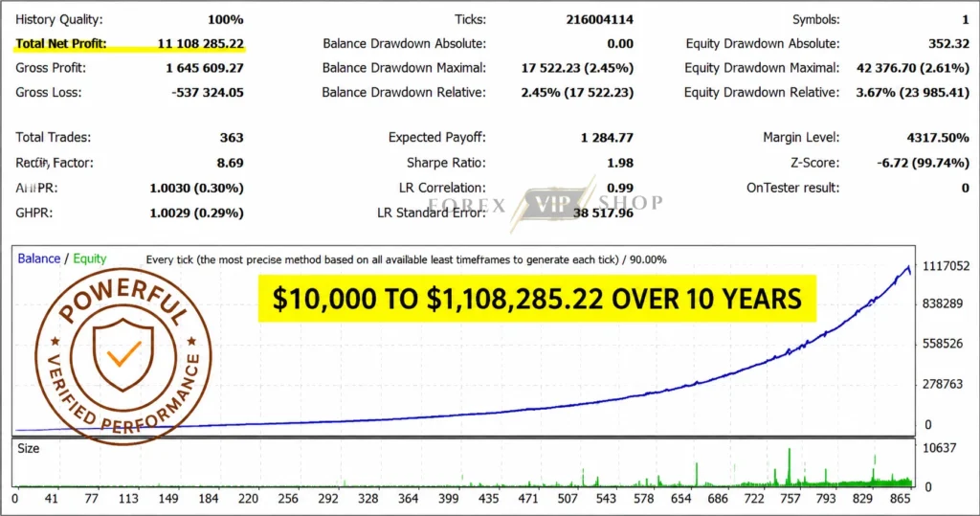Click the 'OnTester result:' label

793,188
